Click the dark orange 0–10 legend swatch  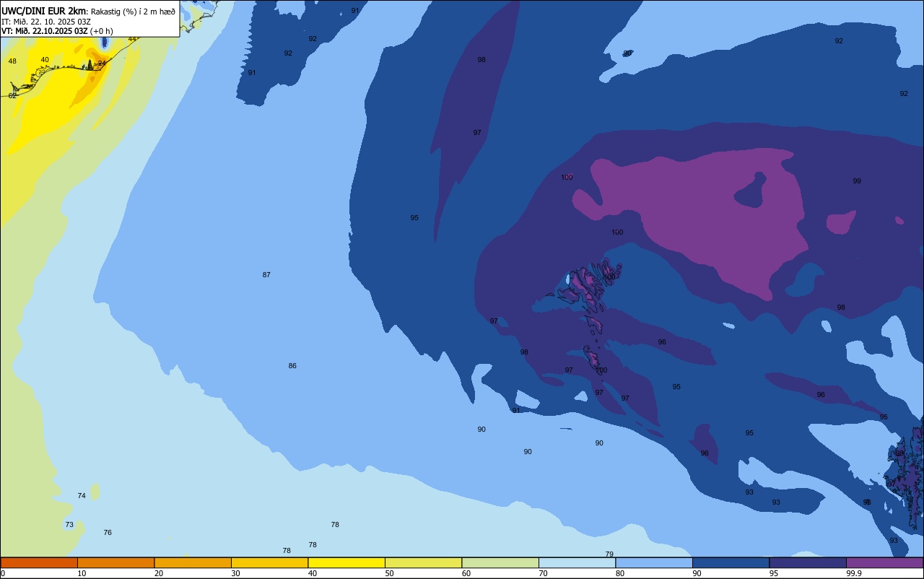click(39, 562)
